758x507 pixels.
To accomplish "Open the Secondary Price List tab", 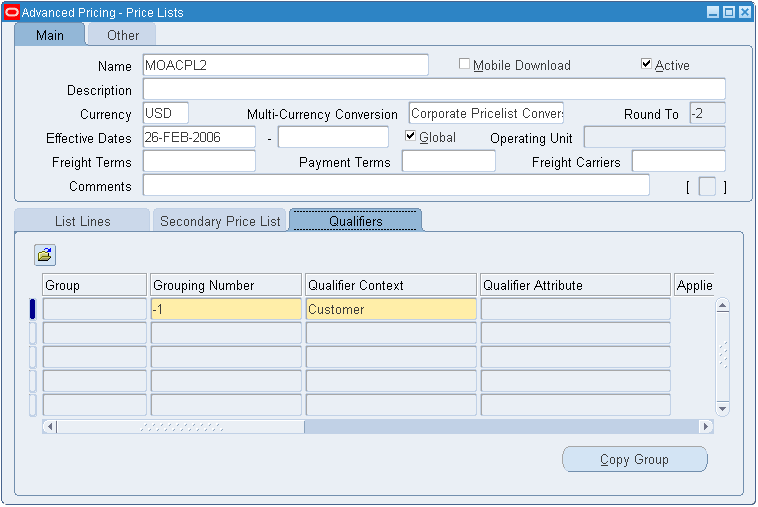I will pos(220,221).
